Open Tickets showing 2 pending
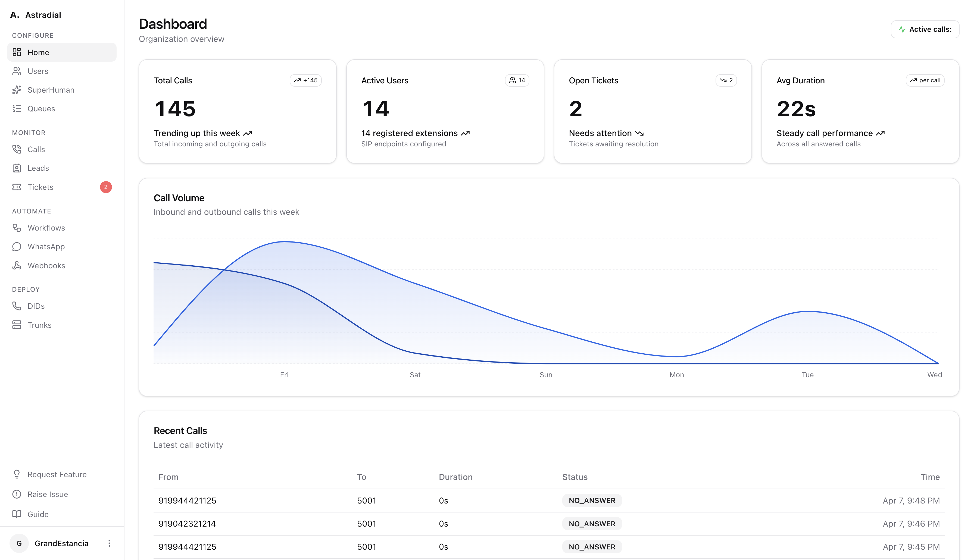The image size is (974, 560). coord(41,187)
